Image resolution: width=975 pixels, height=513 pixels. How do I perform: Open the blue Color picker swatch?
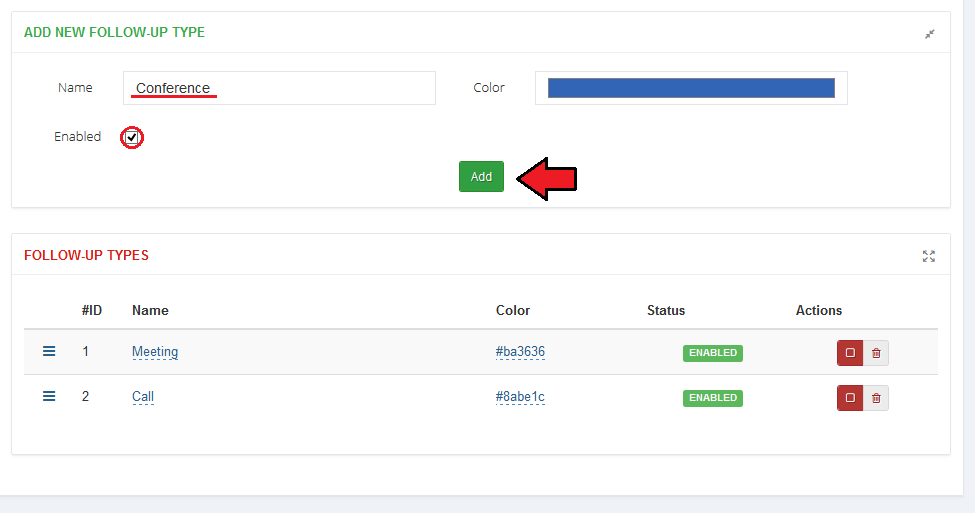pos(691,88)
